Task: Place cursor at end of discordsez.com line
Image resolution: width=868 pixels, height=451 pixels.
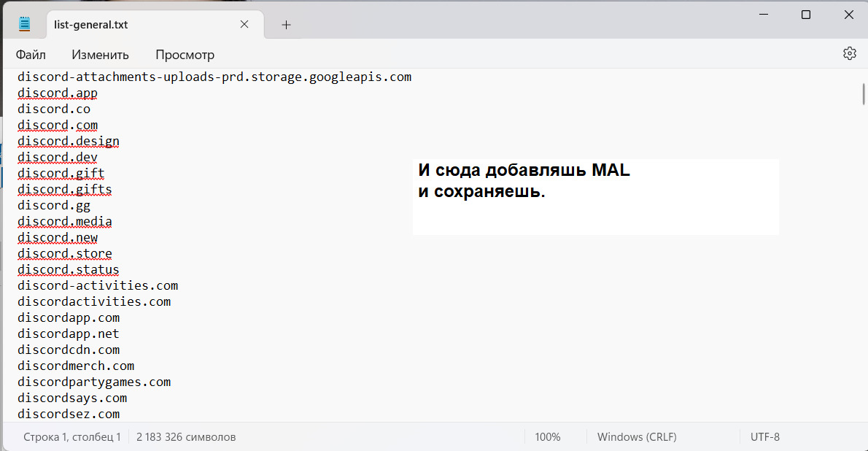Action: tap(120, 415)
